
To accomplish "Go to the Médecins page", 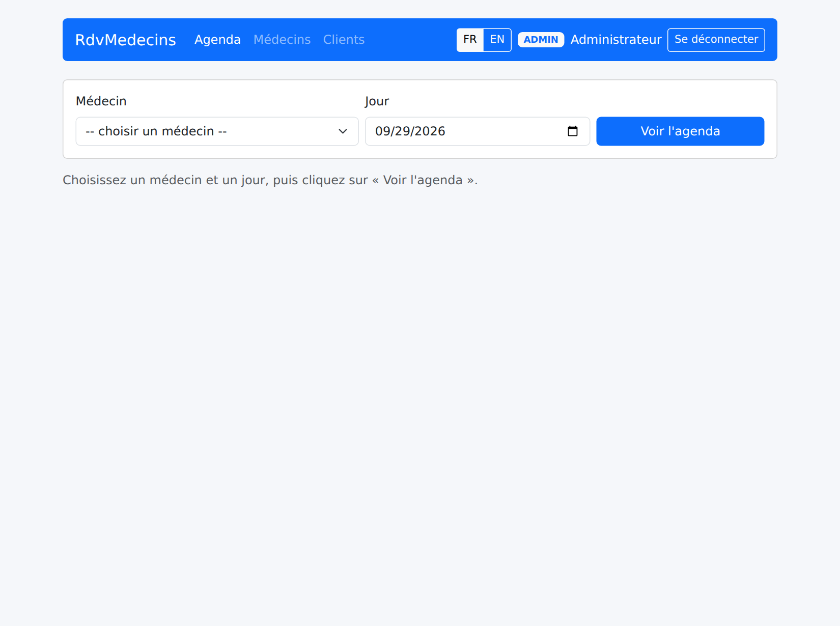I will pos(282,40).
